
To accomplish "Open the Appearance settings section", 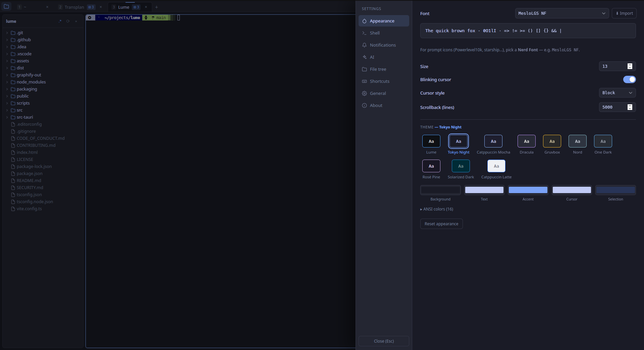I will 384,21.
